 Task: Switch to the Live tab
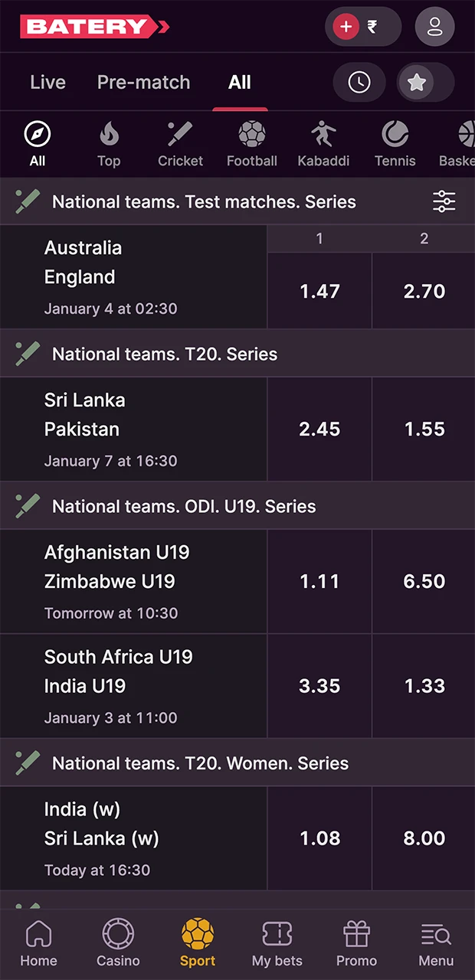point(47,82)
